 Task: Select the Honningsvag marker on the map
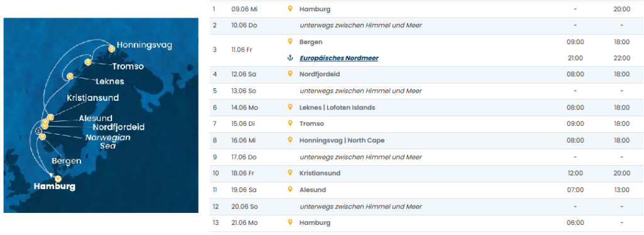coord(111,49)
